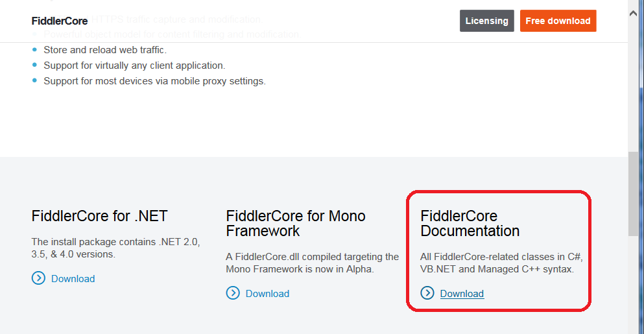Open the underlined Documentation Download link
This screenshot has height=334, width=644.
pyautogui.click(x=462, y=293)
